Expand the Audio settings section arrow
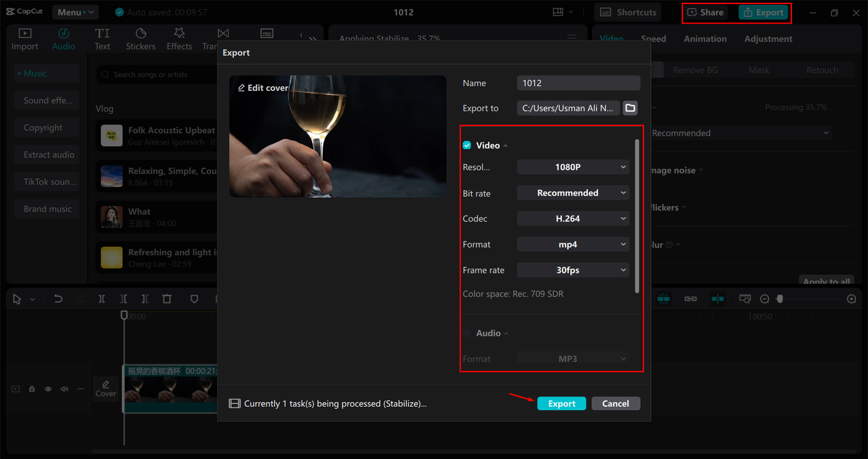This screenshot has width=868, height=459. (x=506, y=334)
